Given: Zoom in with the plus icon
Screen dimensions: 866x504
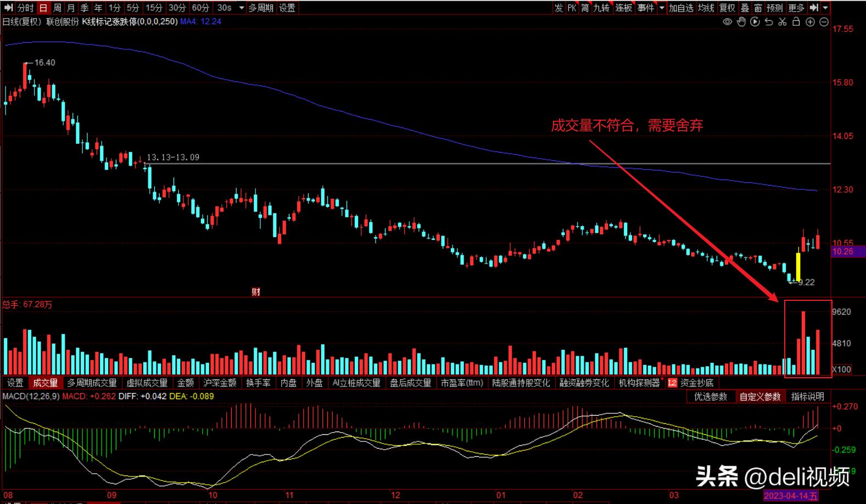Looking at the screenshot, I should [810, 22].
